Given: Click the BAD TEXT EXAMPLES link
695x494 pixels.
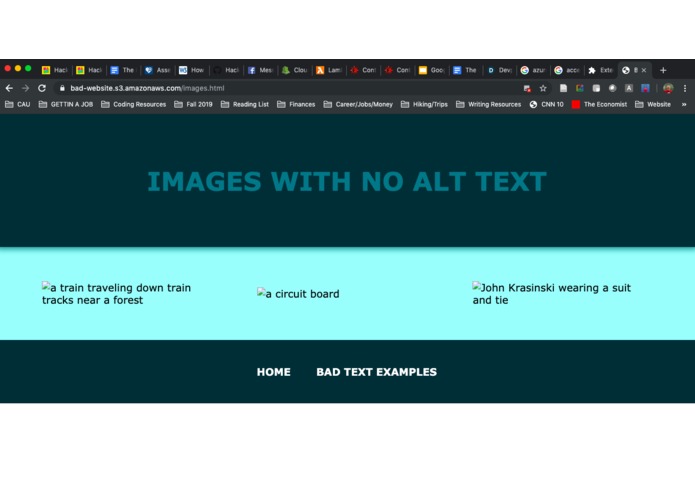Looking at the screenshot, I should [x=376, y=372].
